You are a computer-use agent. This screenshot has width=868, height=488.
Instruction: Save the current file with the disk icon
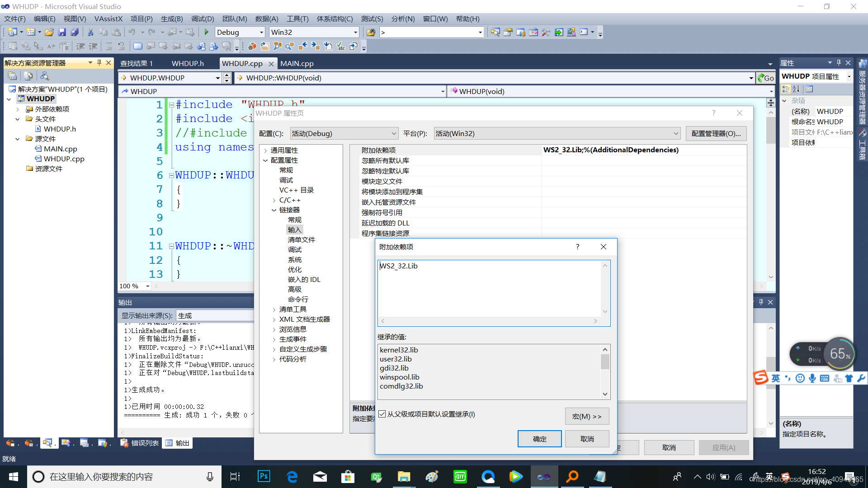coord(62,32)
